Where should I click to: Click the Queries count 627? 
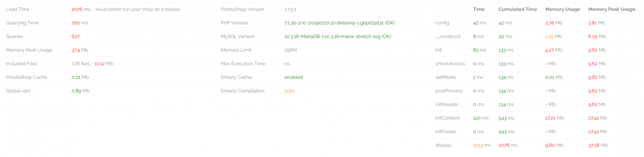click(75, 37)
